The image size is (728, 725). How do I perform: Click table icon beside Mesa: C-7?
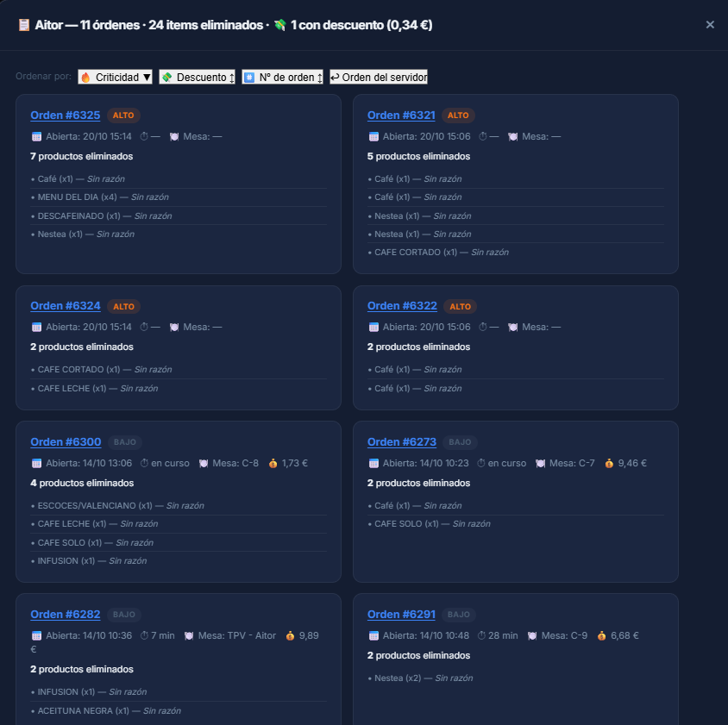pyautogui.click(x=540, y=463)
